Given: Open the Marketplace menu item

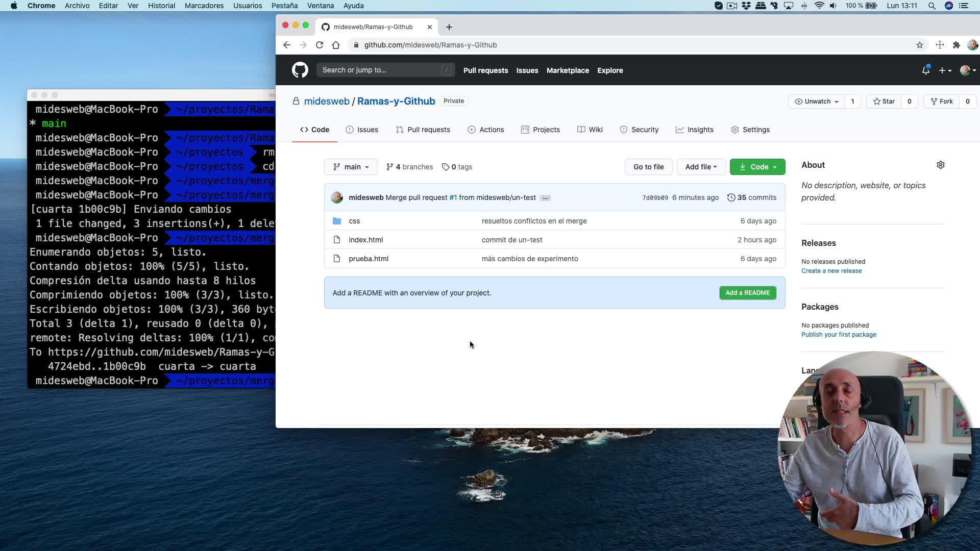Looking at the screenshot, I should pyautogui.click(x=567, y=70).
